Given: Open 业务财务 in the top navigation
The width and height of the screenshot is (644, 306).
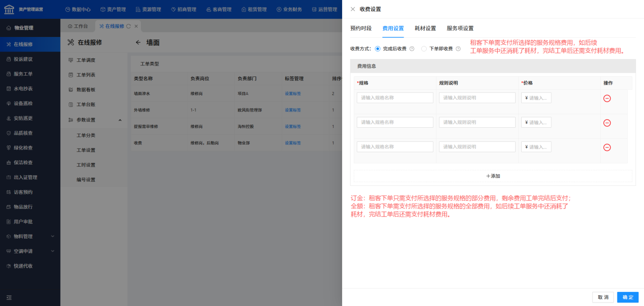Looking at the screenshot, I should tap(289, 9).
